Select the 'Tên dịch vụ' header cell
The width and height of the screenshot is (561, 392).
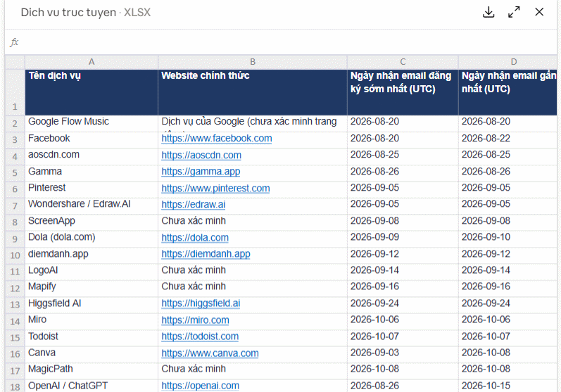(x=92, y=92)
